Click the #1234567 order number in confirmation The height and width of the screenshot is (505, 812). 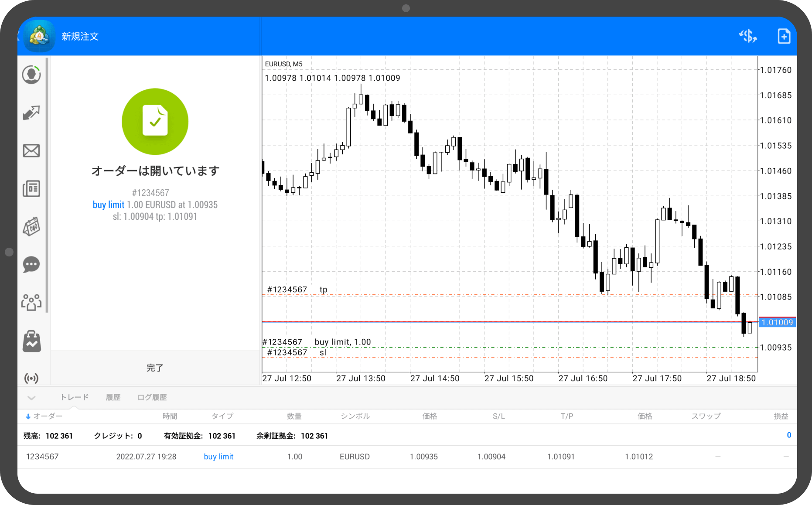(150, 193)
